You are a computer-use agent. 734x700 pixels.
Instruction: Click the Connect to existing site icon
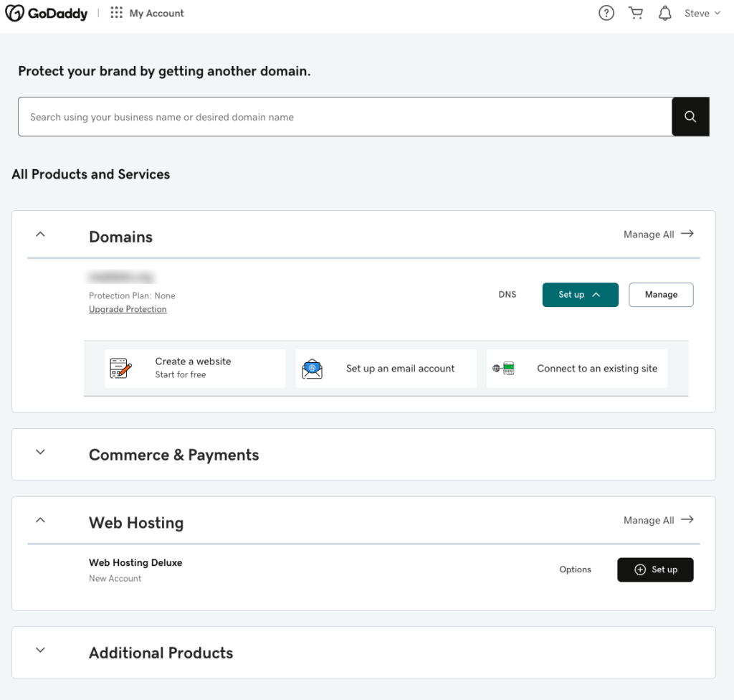[504, 369]
